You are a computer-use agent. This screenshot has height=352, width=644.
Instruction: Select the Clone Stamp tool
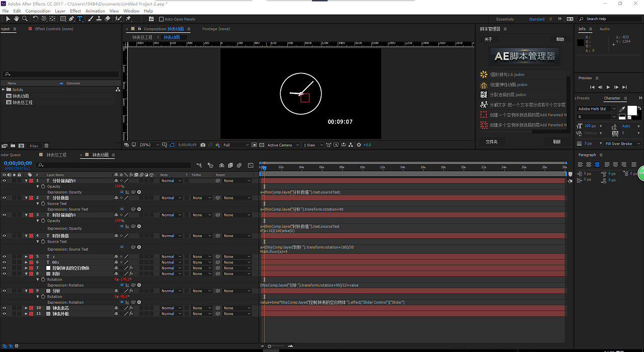(x=99, y=19)
